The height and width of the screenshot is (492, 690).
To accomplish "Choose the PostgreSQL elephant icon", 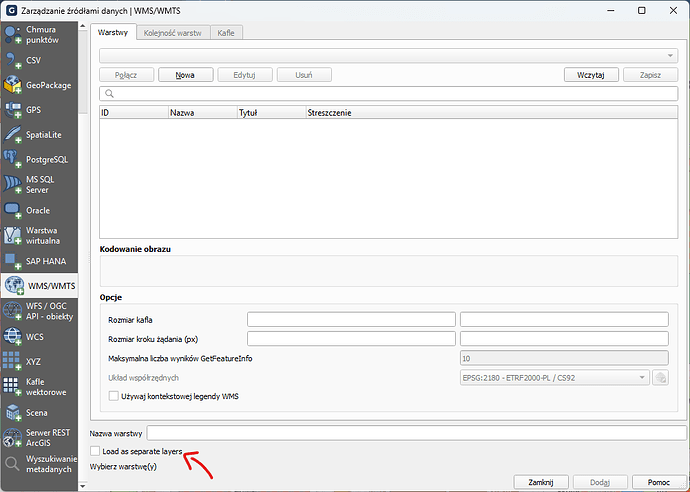I will click(x=13, y=159).
